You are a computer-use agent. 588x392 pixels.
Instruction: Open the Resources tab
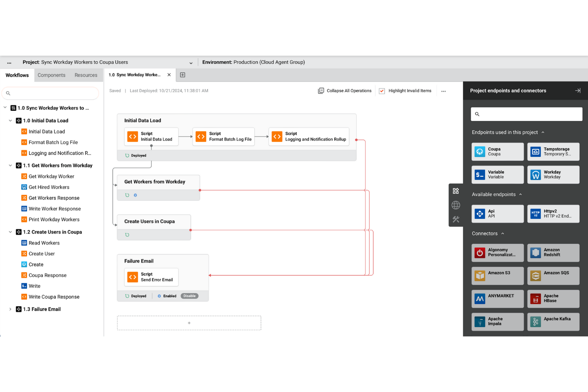point(86,75)
